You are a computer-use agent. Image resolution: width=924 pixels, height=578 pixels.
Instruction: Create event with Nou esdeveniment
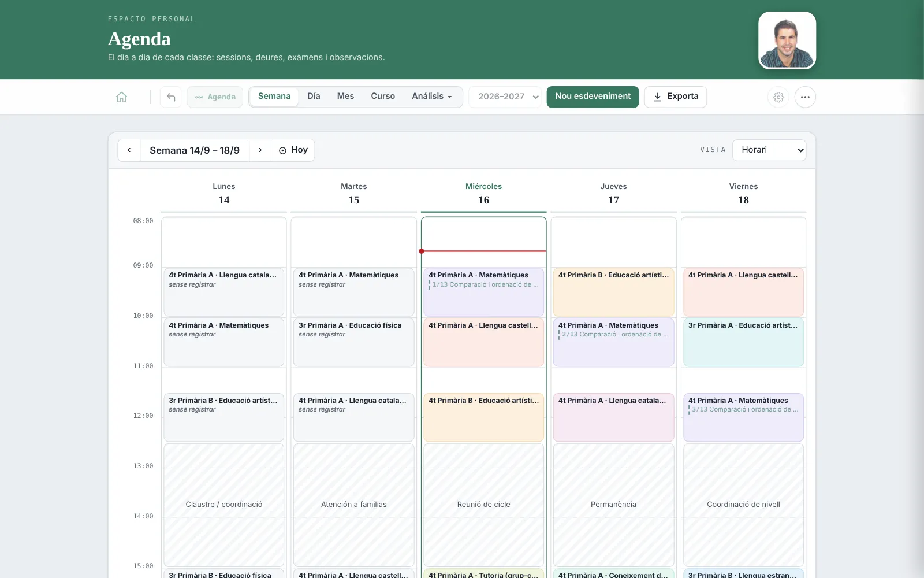[593, 97]
